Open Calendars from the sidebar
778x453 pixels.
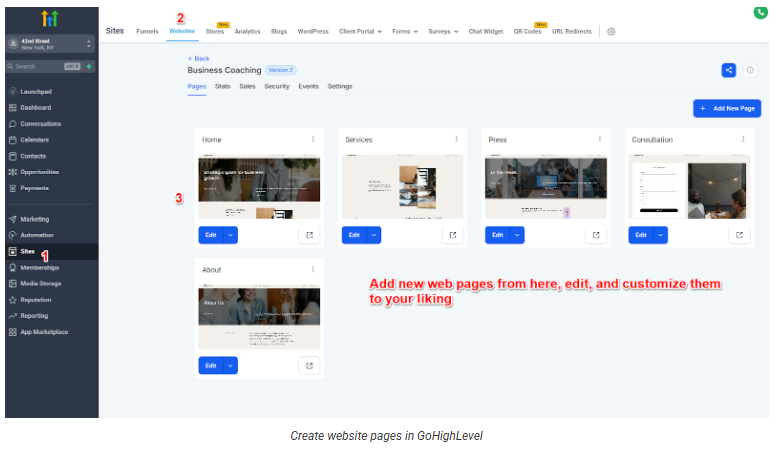pyautogui.click(x=34, y=140)
